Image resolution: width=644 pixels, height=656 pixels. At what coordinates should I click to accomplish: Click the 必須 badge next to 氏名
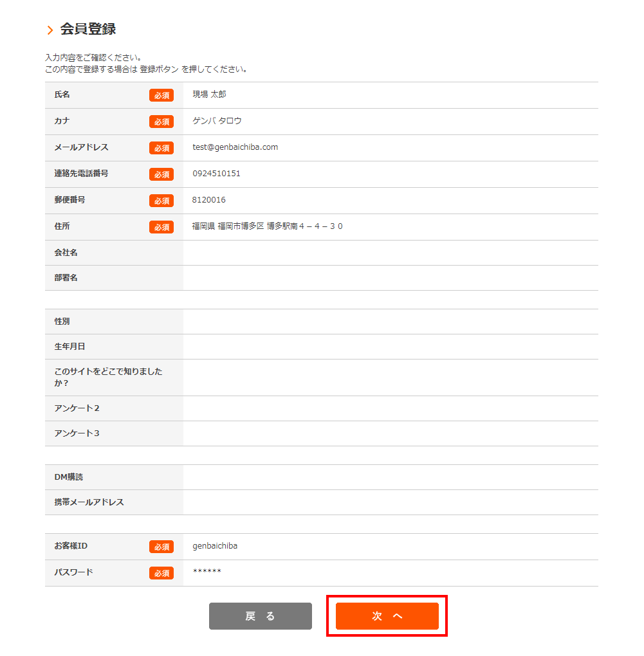[x=161, y=95]
